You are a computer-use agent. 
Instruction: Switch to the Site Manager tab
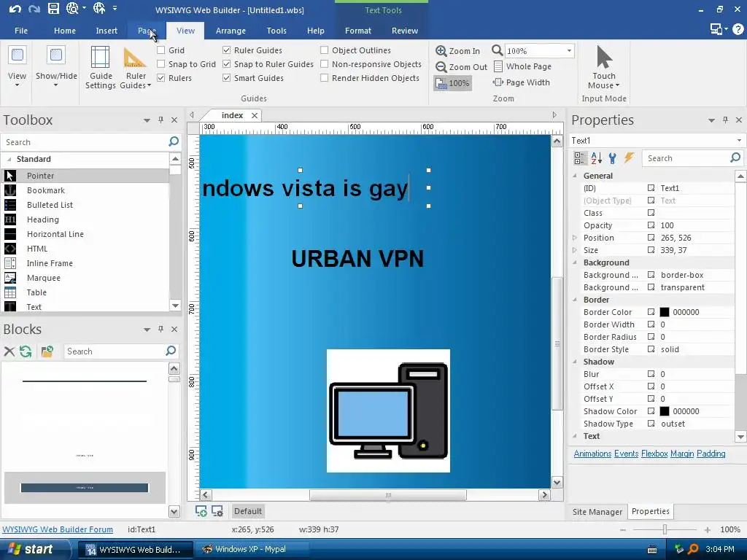pos(597,511)
